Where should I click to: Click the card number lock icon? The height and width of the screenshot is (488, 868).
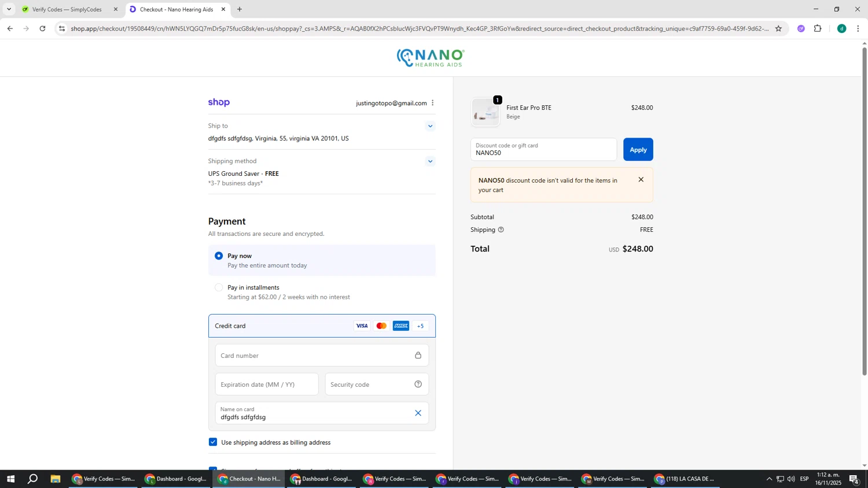pyautogui.click(x=418, y=356)
